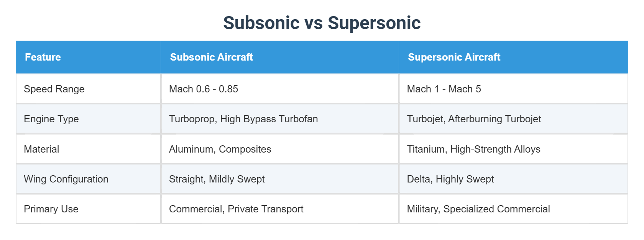644x240 pixels.
Task: Click the Feature column header
Action: tap(43, 57)
